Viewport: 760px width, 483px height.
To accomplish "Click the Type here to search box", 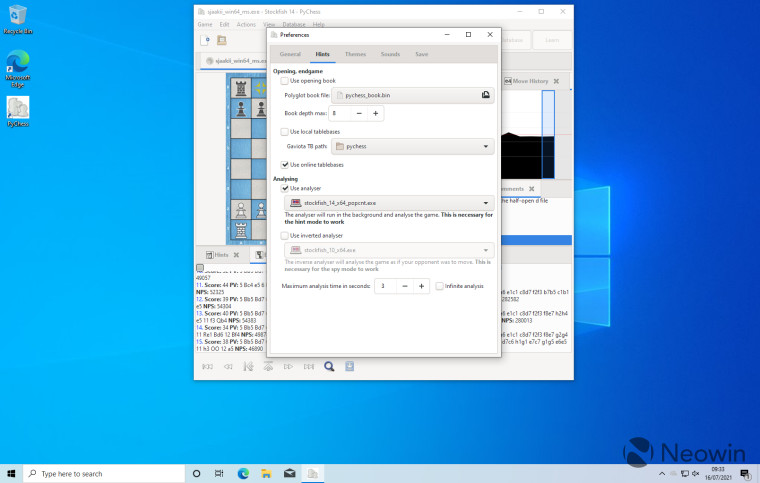I will coord(104,473).
